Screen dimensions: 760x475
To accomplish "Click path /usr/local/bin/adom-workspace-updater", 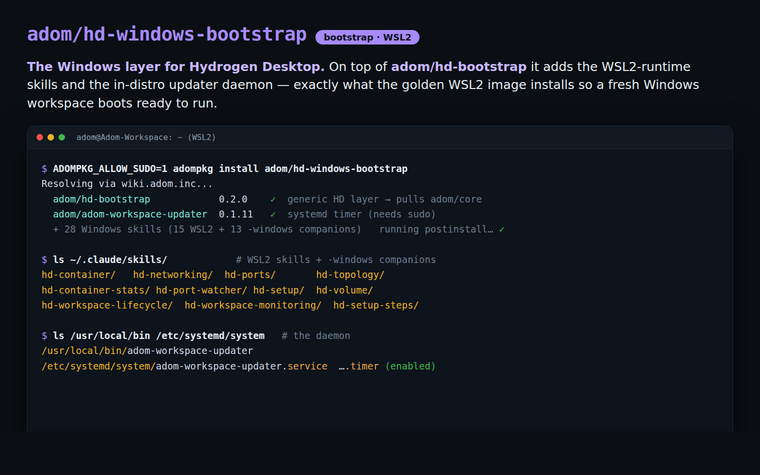I will 147,351.
